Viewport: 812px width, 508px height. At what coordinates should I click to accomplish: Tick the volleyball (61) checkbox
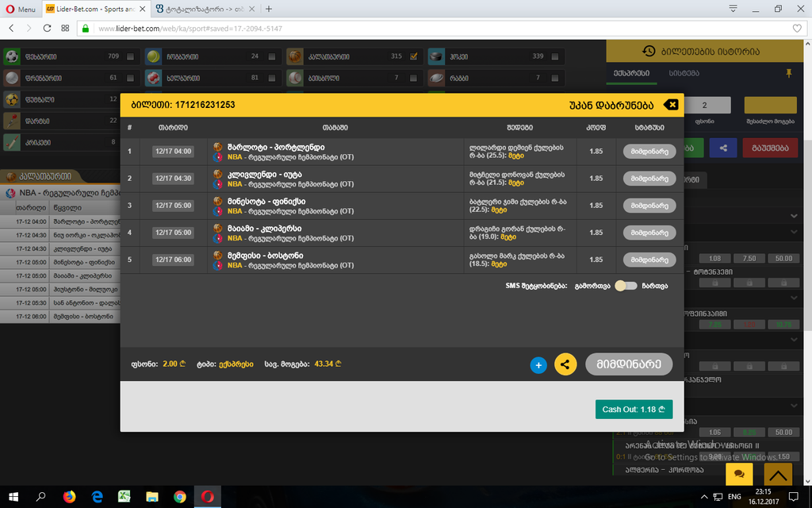pos(130,78)
